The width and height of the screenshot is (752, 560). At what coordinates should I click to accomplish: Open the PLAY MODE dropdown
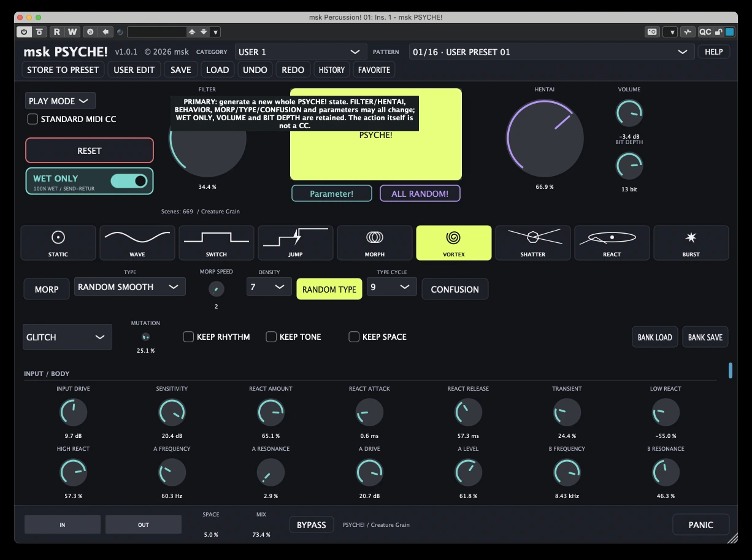(x=60, y=101)
